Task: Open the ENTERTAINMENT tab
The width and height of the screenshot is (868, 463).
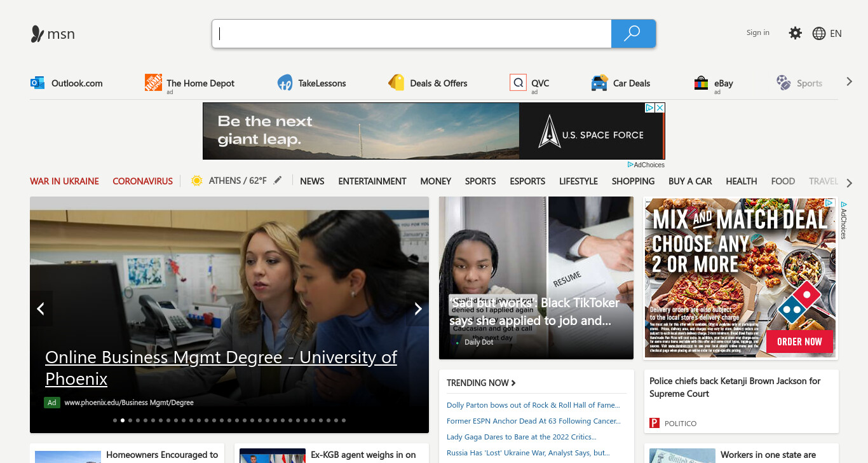Action: [372, 181]
